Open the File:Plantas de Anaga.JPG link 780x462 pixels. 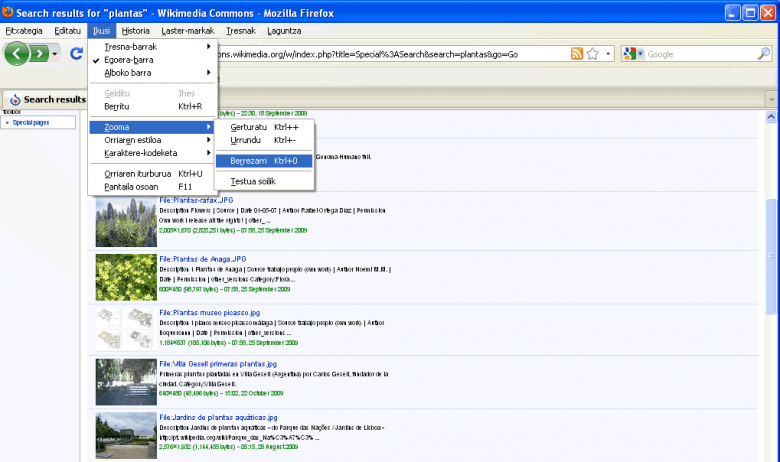202,259
